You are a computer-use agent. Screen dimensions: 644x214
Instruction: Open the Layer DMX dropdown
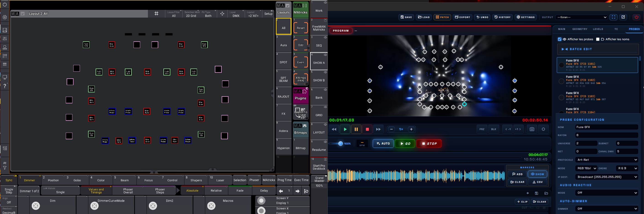click(236, 14)
